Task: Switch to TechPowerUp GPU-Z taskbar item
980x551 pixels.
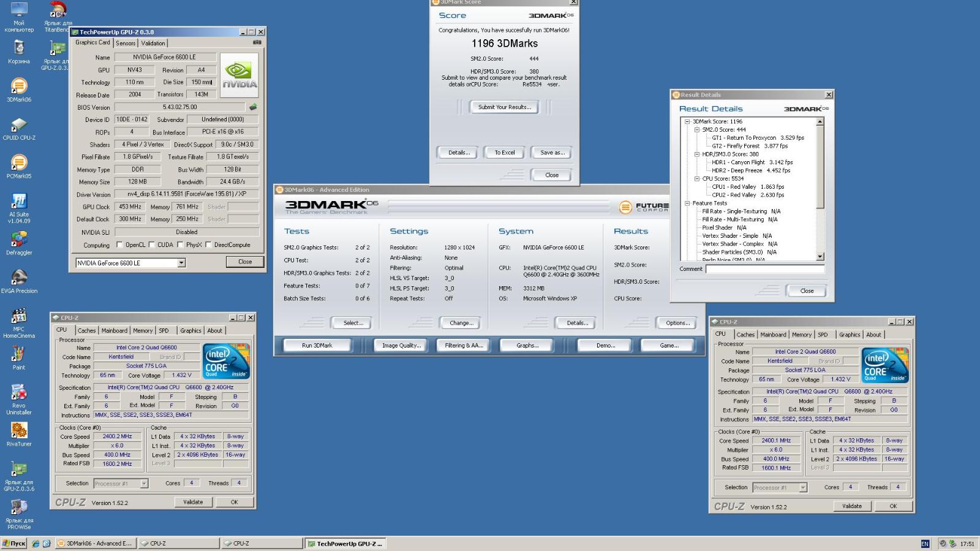Action: [x=345, y=544]
